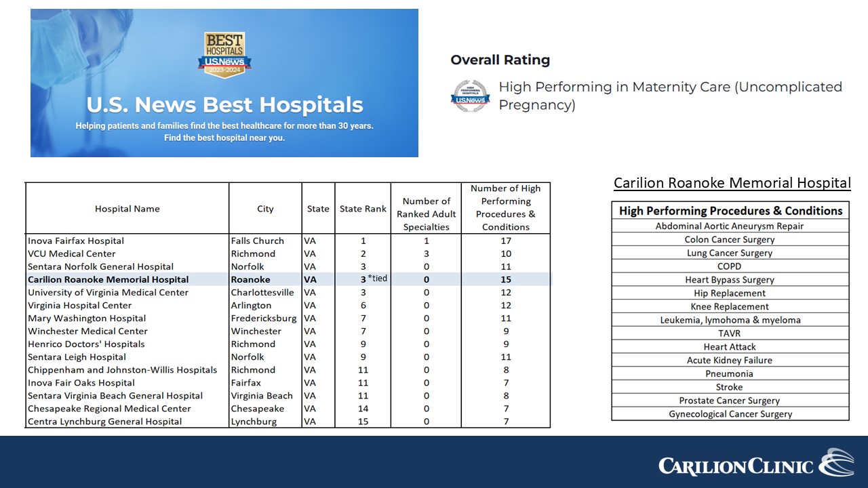Select the "Fredericksburg" city cell
The image size is (868, 488).
pos(265,318)
